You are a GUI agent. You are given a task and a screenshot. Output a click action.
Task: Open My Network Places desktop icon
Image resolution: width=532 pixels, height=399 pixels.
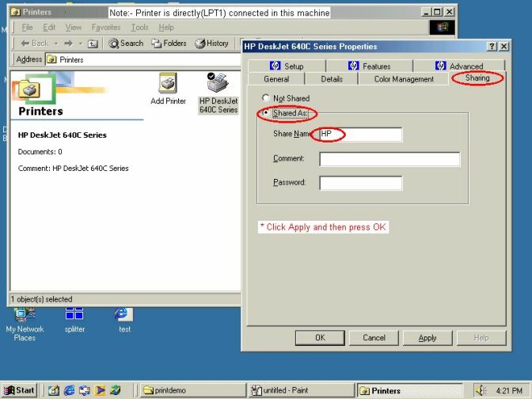[x=25, y=315]
